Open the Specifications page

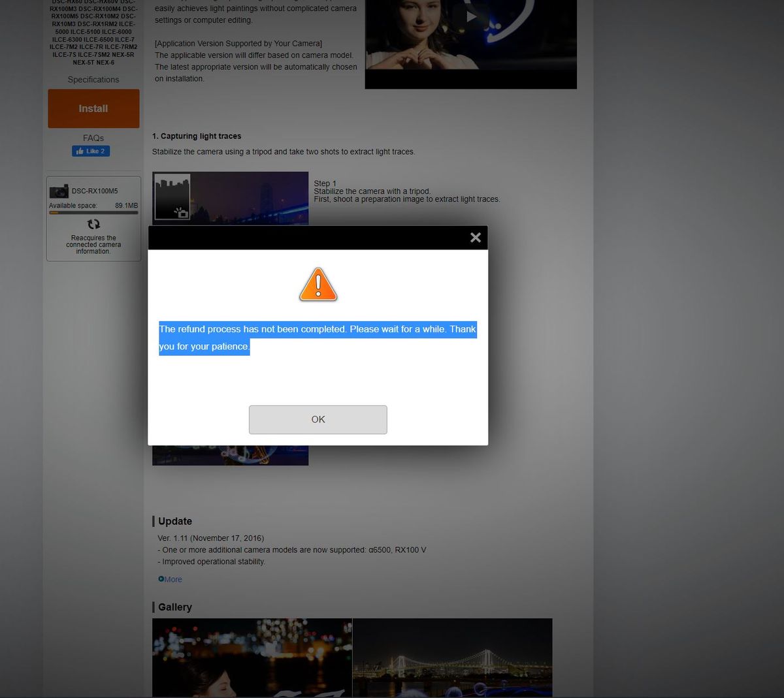(93, 79)
